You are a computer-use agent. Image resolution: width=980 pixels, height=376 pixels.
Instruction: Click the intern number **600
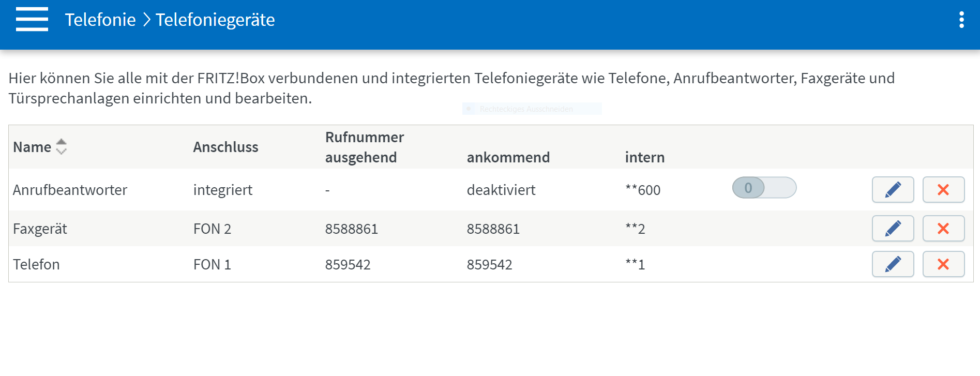pos(643,190)
